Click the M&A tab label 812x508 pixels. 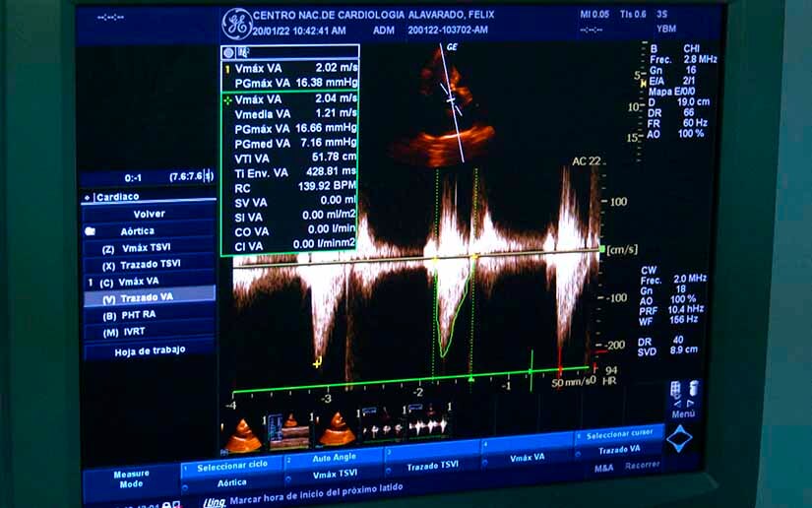click(603, 468)
